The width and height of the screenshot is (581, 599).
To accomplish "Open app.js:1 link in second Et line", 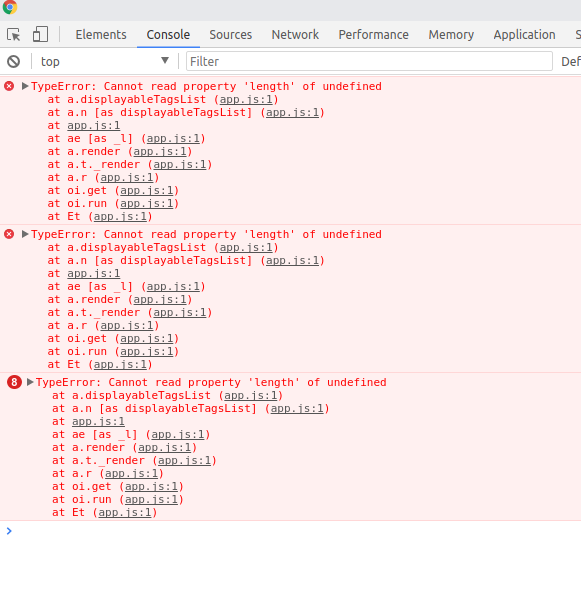I will pyautogui.click(x=120, y=364).
